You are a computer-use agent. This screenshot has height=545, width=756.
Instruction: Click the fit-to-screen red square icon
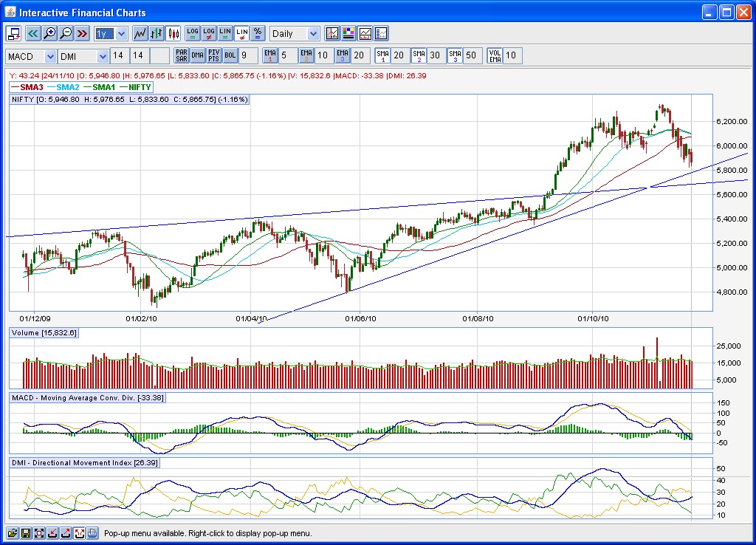coord(39,533)
